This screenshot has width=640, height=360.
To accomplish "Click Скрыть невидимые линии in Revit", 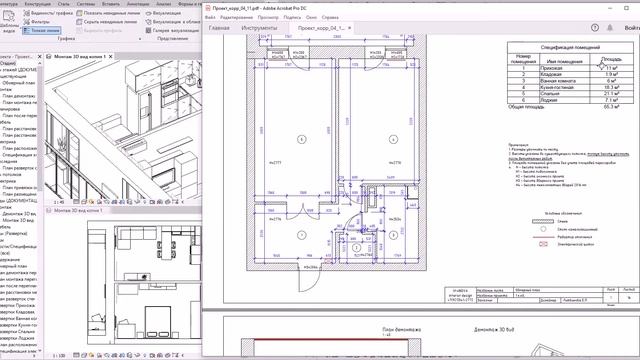I will [107, 22].
